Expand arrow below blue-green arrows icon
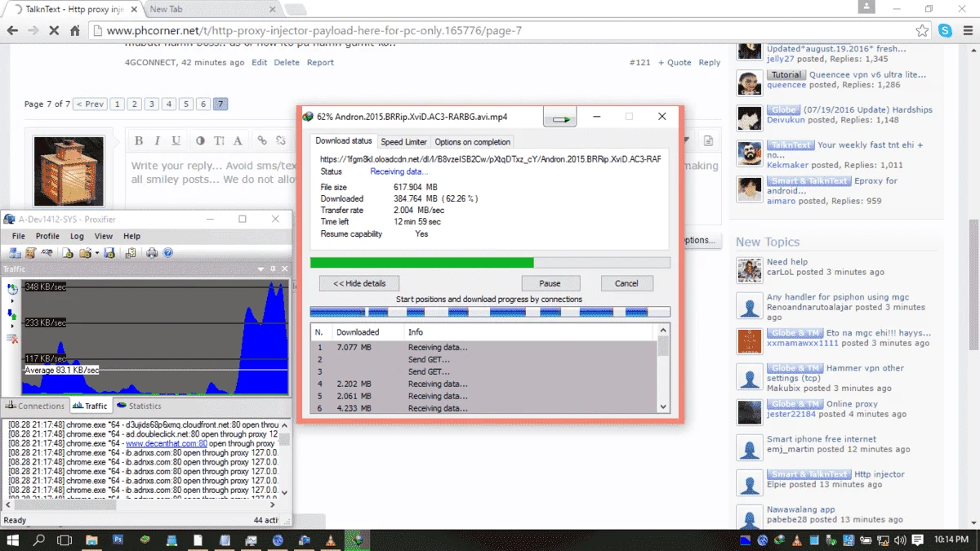 point(12,326)
